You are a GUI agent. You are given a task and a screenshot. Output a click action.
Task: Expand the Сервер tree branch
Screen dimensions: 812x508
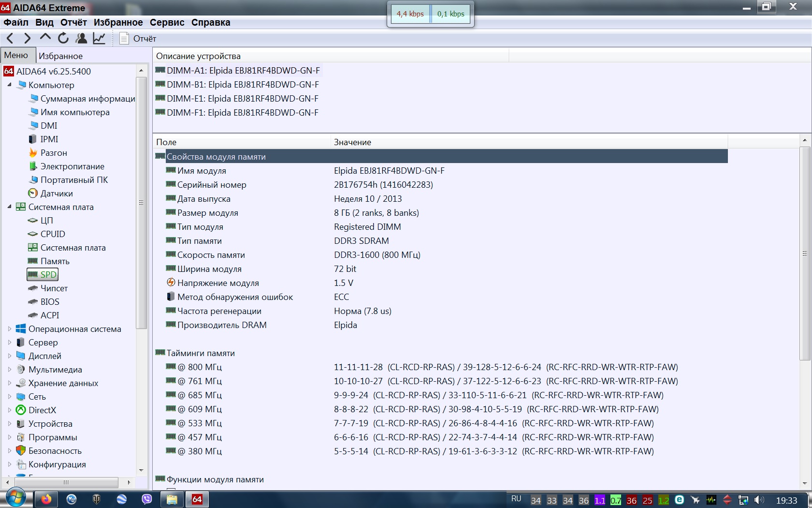[x=9, y=342]
